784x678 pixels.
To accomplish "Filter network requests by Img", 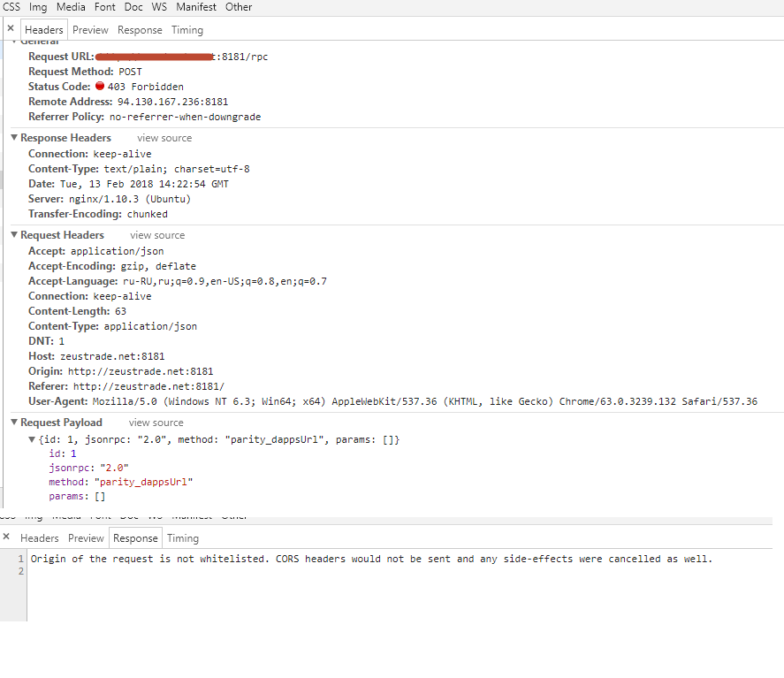I will tap(38, 7).
